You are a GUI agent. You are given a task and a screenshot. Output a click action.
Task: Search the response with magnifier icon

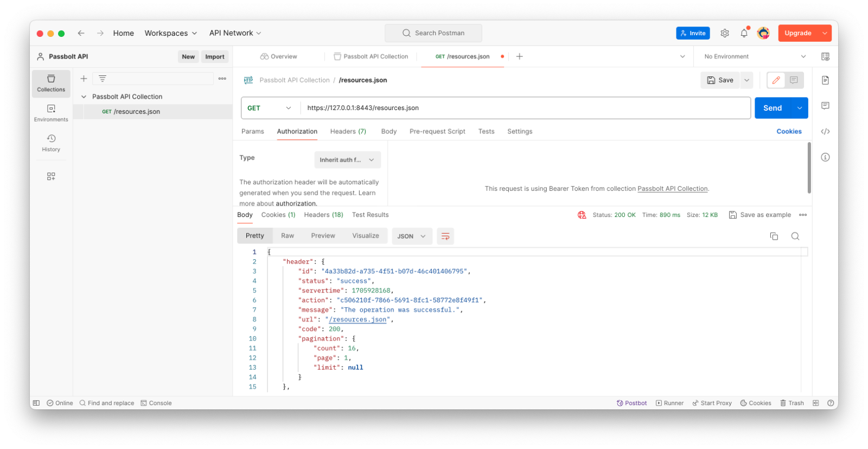tap(795, 236)
